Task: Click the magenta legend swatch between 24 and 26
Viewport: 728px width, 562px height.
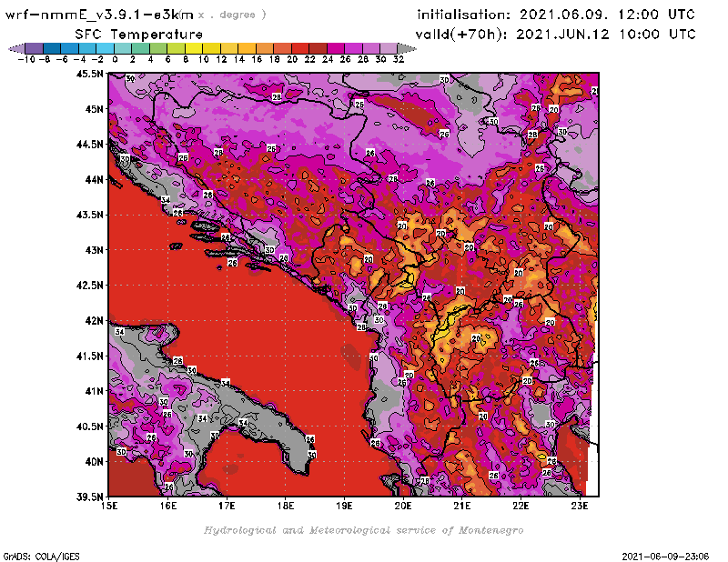Action: click(336, 48)
